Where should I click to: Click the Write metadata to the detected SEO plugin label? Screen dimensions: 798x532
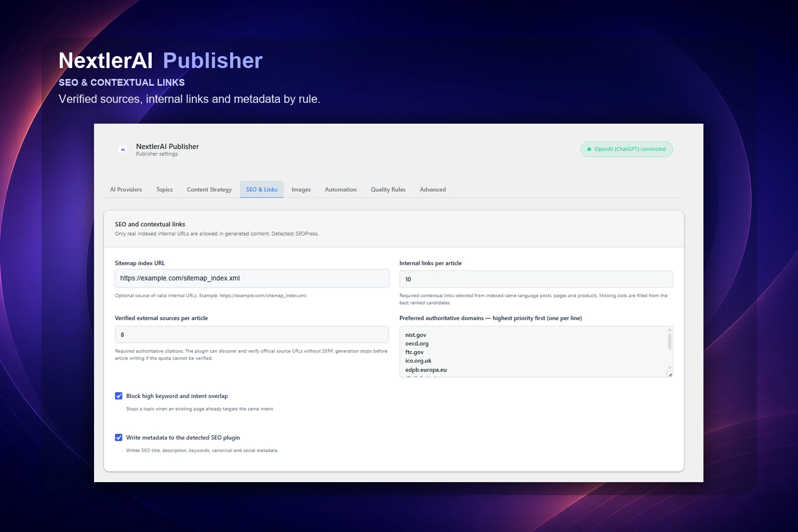point(183,437)
